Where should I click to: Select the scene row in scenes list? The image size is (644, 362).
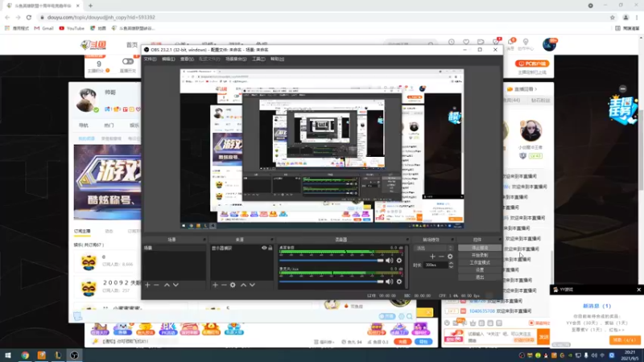pos(175,248)
